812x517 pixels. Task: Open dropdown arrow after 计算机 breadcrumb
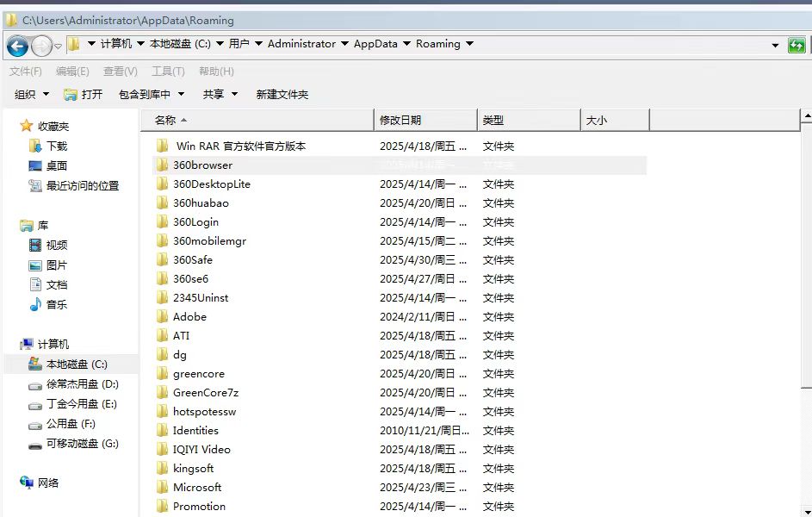(x=141, y=44)
